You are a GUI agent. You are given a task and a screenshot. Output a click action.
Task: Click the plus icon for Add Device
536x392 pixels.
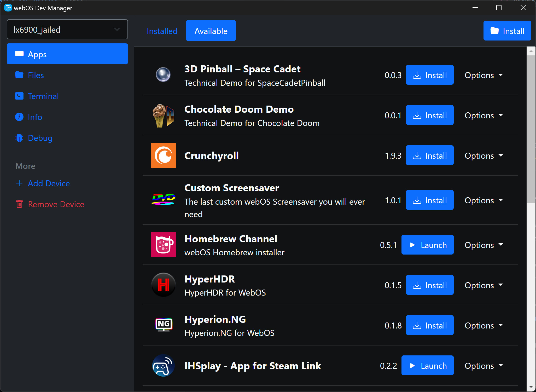19,183
